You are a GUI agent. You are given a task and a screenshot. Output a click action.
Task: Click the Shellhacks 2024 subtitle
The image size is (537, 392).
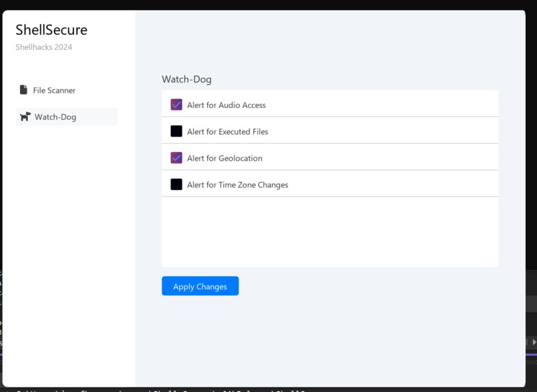coord(44,47)
